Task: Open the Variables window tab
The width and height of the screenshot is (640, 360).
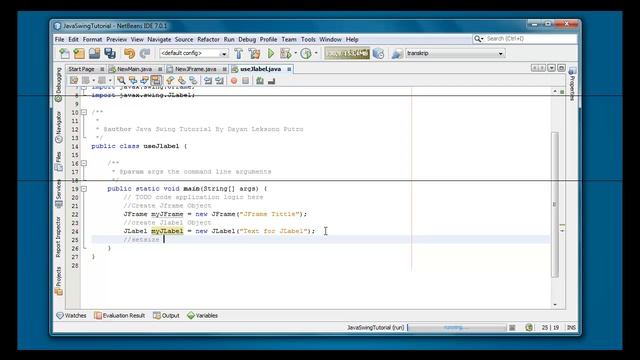Action: [x=202, y=316]
